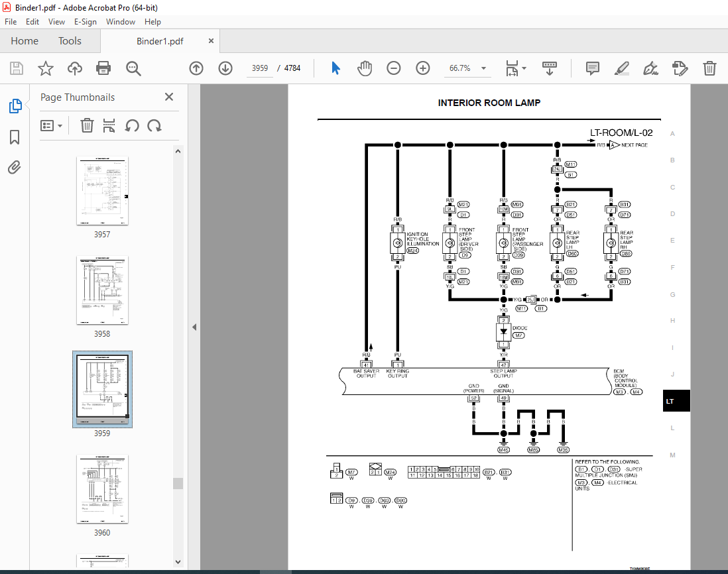728x574 pixels.
Task: Click the thumbnails panel scrollbar handle
Action: 178,483
